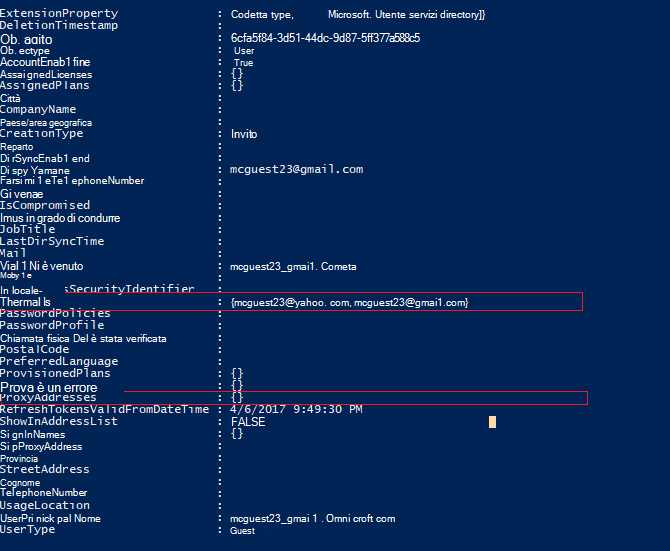The width and height of the screenshot is (670, 551).
Task: Click the empty braces beside ProvisionedPlans
Action: pos(237,373)
